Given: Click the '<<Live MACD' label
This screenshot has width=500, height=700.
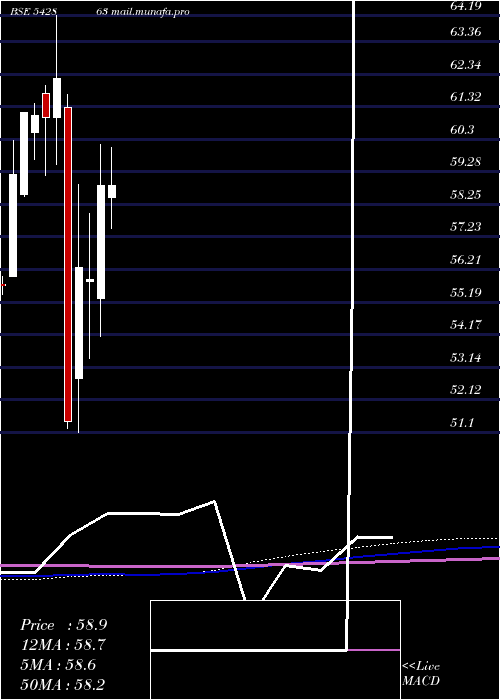Looking at the screenshot, I should (421, 674).
